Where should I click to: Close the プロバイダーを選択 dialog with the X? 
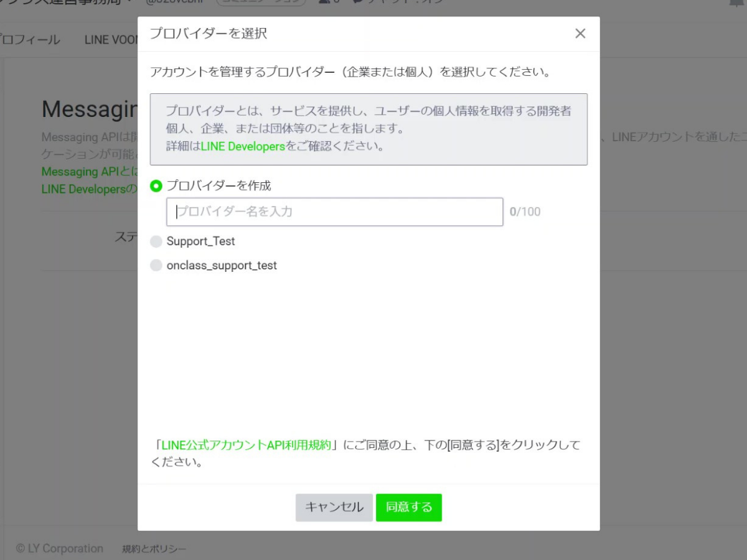click(x=580, y=34)
